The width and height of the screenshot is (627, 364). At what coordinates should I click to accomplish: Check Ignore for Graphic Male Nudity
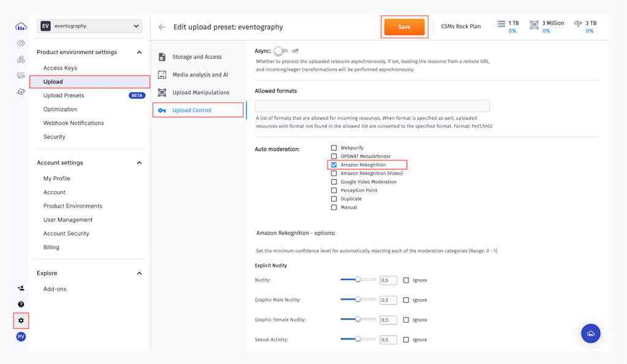point(406,300)
